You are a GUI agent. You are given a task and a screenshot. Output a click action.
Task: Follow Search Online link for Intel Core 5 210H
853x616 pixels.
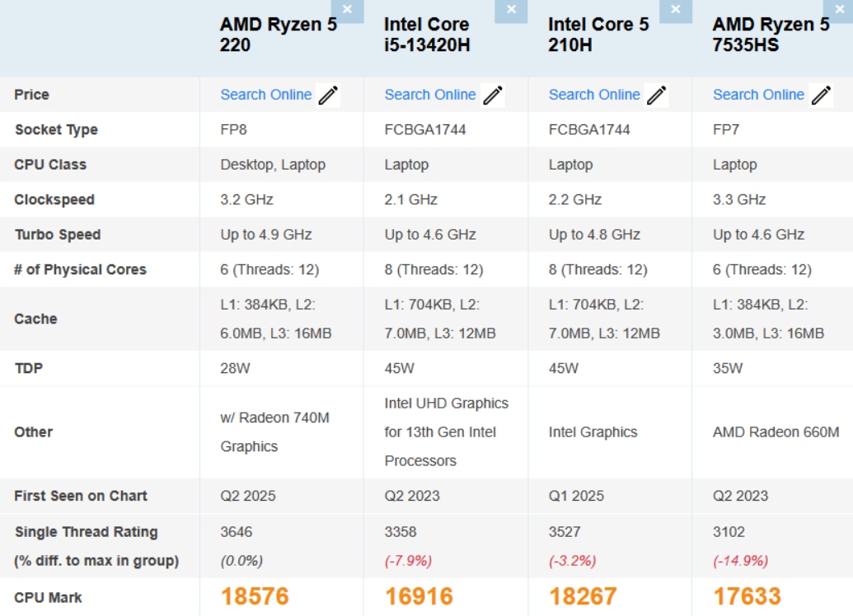point(594,95)
